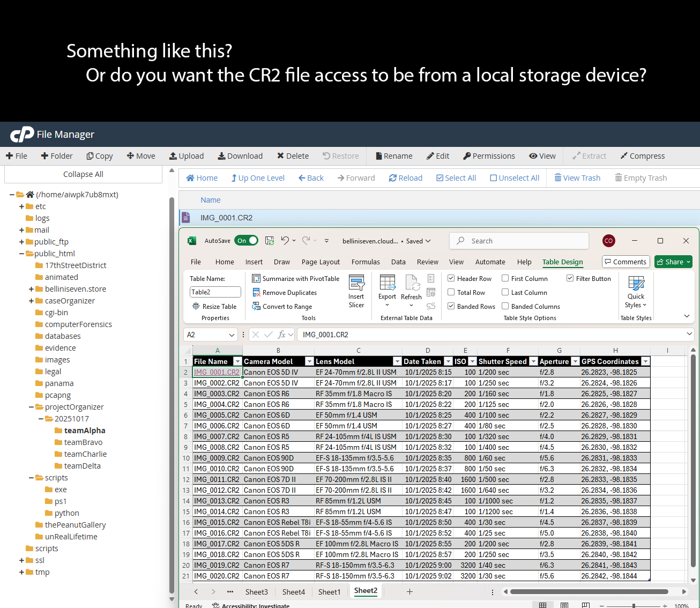Uncheck the Header Row checkbox
This screenshot has height=608, width=700.
click(x=451, y=278)
